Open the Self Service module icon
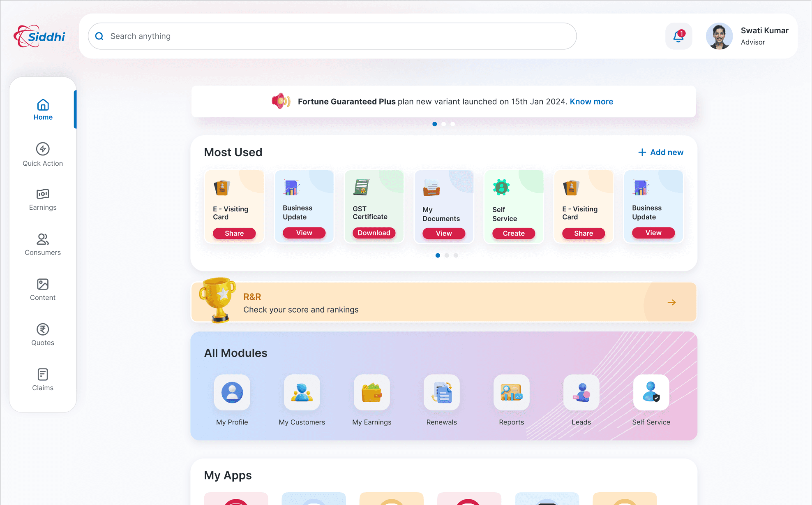Image resolution: width=812 pixels, height=505 pixels. click(651, 392)
